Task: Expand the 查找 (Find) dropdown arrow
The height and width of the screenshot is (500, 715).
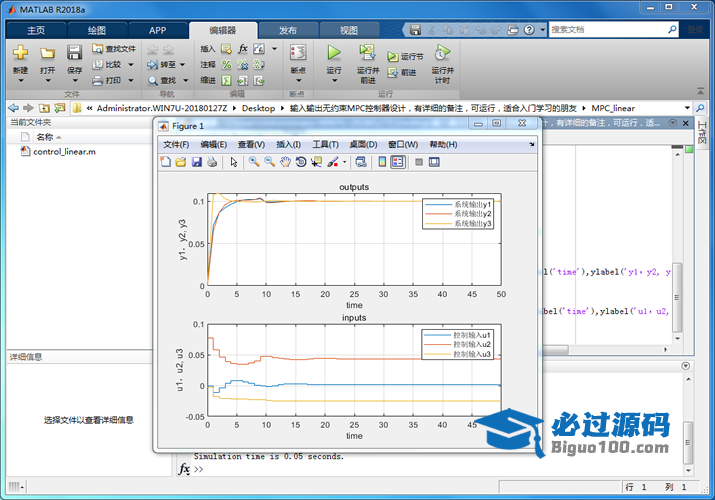Action: click(186, 81)
